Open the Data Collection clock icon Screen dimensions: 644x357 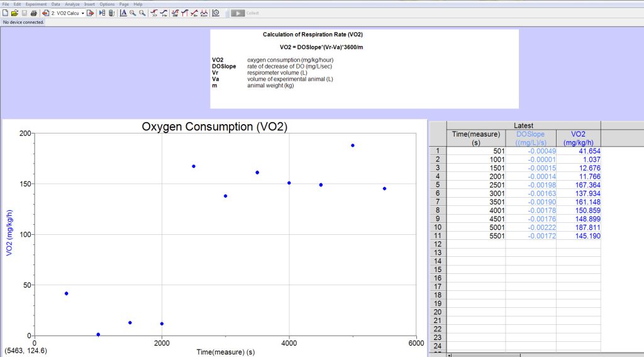coord(216,13)
